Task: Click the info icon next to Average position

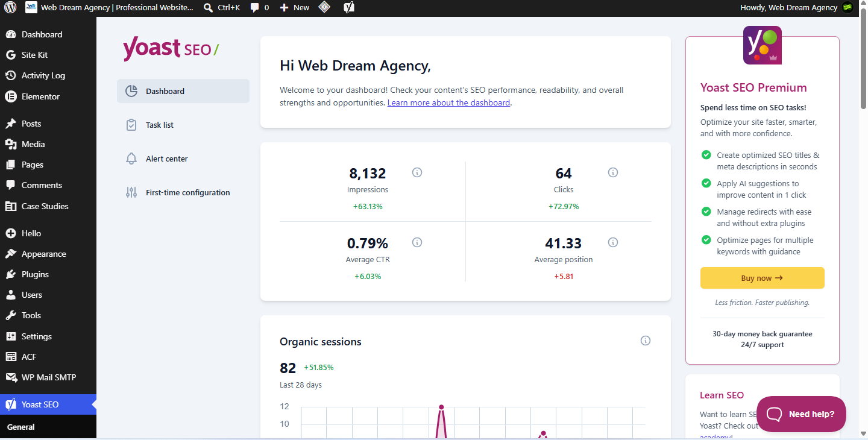Action: pyautogui.click(x=613, y=242)
